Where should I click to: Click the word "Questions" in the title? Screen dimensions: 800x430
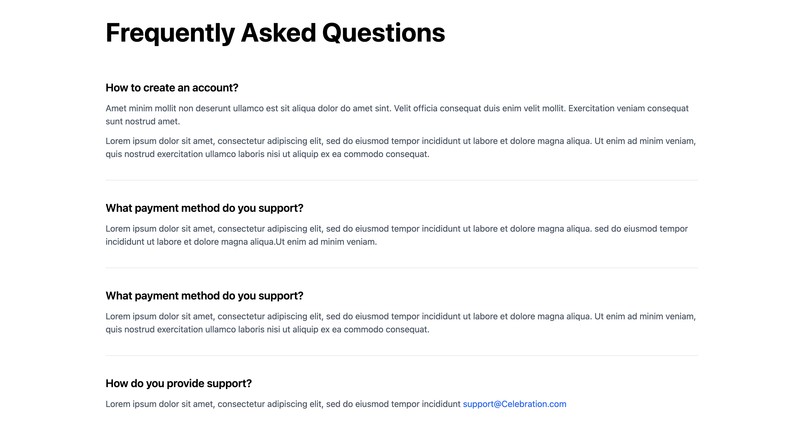(x=384, y=33)
